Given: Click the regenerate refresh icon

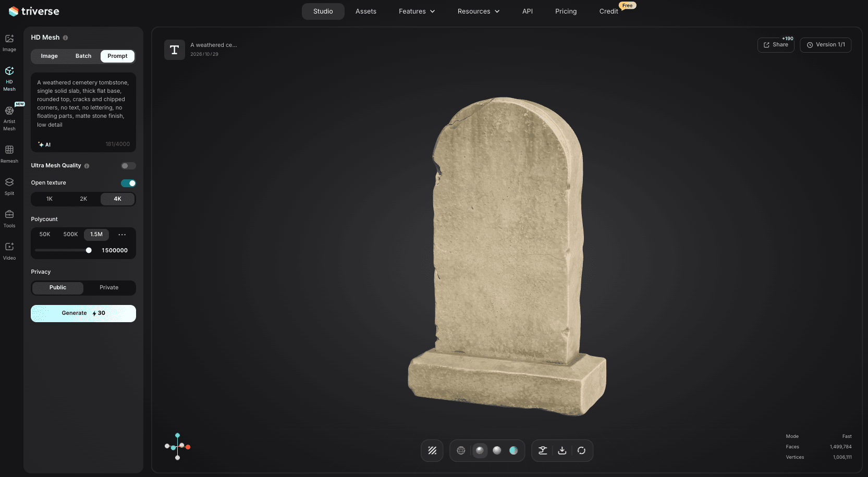Looking at the screenshot, I should 581,450.
